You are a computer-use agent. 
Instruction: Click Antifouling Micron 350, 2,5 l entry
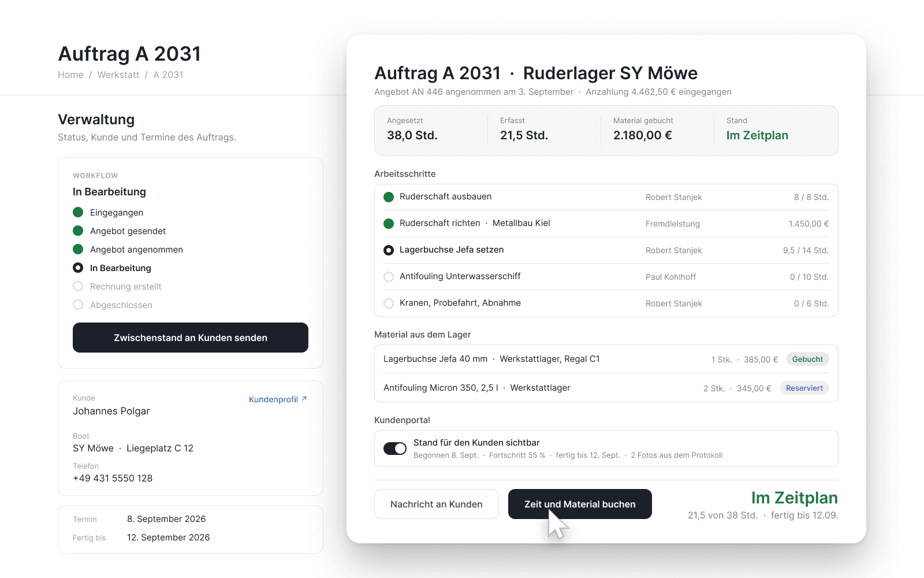pyautogui.click(x=606, y=388)
